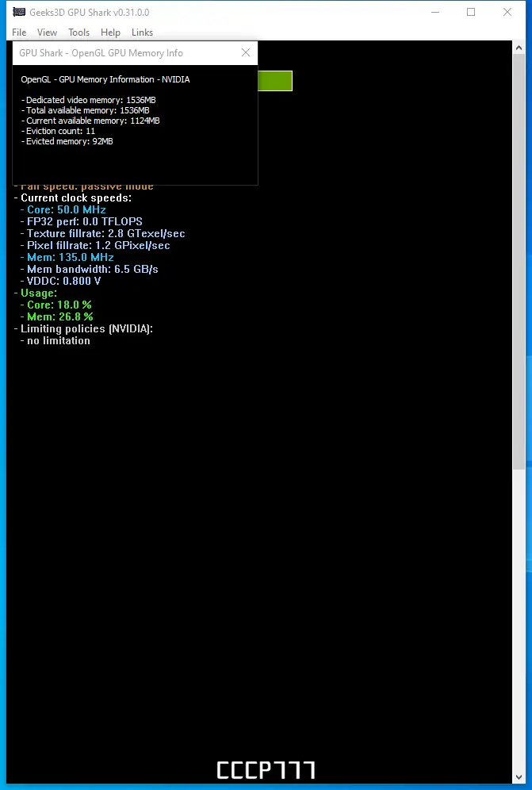Click the 'Current clock speeds:' heading
This screenshot has height=790, width=532.
[x=73, y=198]
